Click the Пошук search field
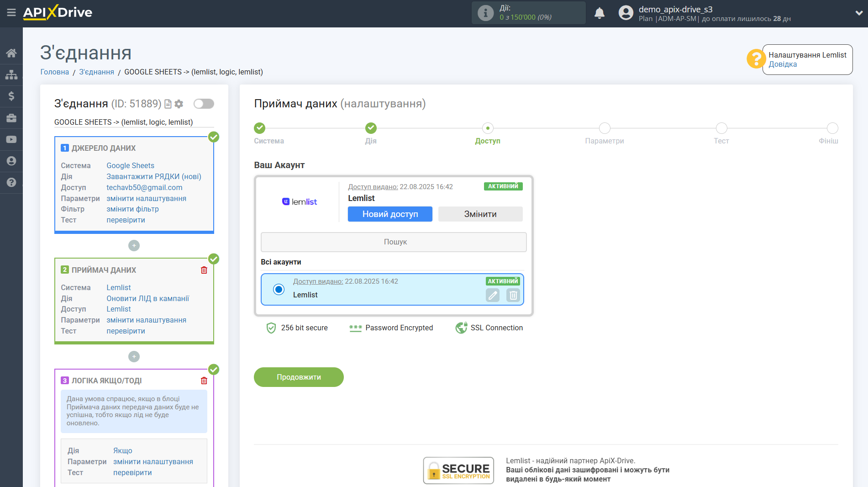The image size is (868, 487). click(x=394, y=242)
